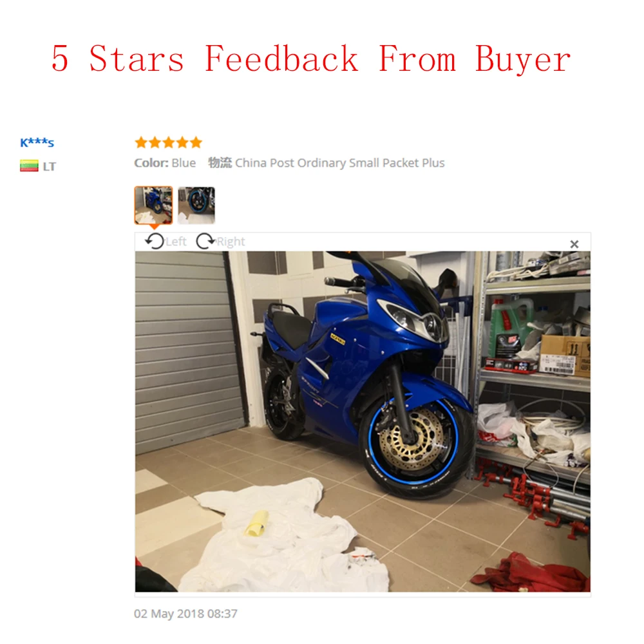644x644 pixels.
Task: Click the rotate Left arrow icon
Action: [x=155, y=241]
